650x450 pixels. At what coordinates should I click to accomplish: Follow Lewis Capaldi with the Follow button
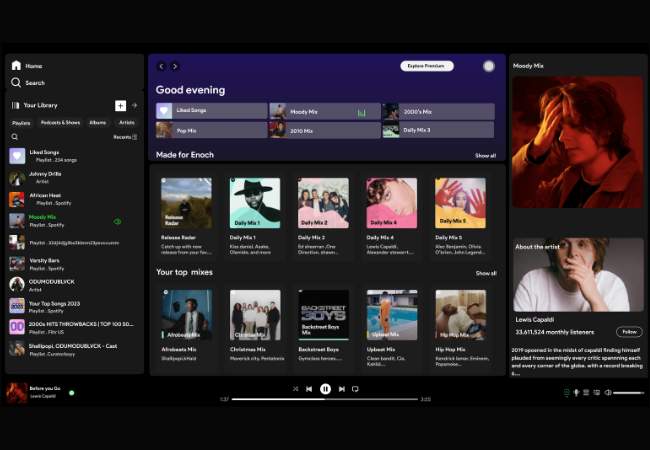(x=629, y=331)
